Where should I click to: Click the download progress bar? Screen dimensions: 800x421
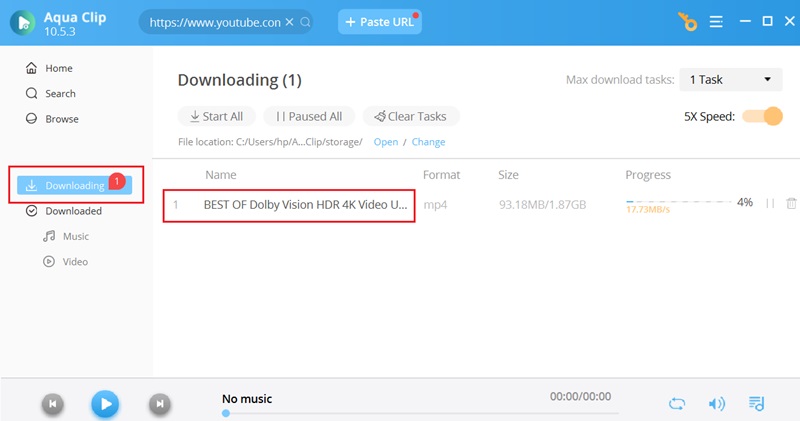[x=678, y=202]
